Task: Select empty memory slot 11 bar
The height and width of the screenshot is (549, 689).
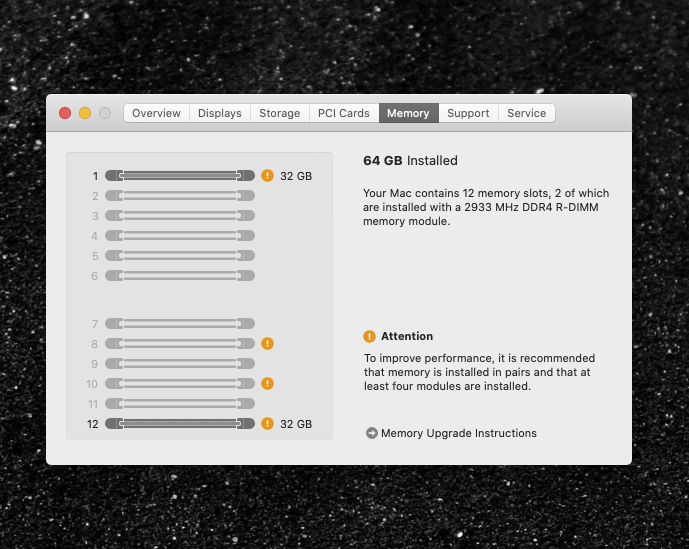Action: pos(180,404)
